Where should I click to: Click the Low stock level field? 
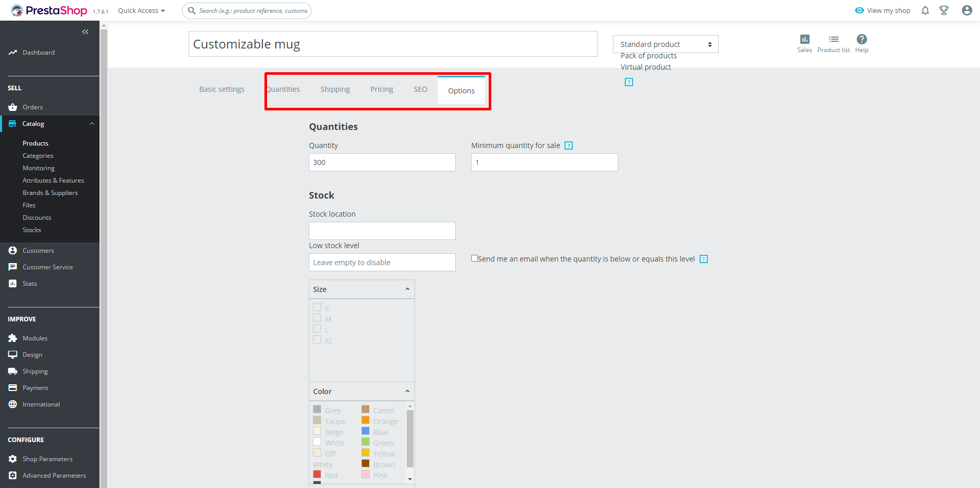[382, 263]
